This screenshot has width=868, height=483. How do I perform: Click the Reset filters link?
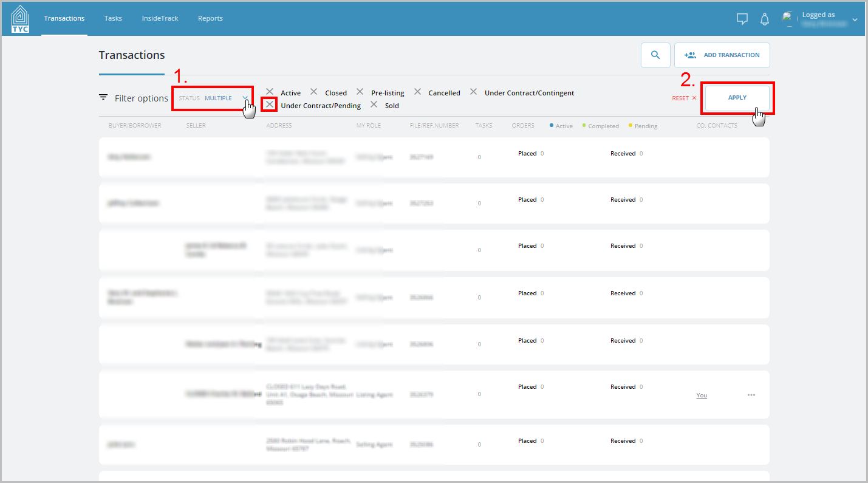(684, 98)
